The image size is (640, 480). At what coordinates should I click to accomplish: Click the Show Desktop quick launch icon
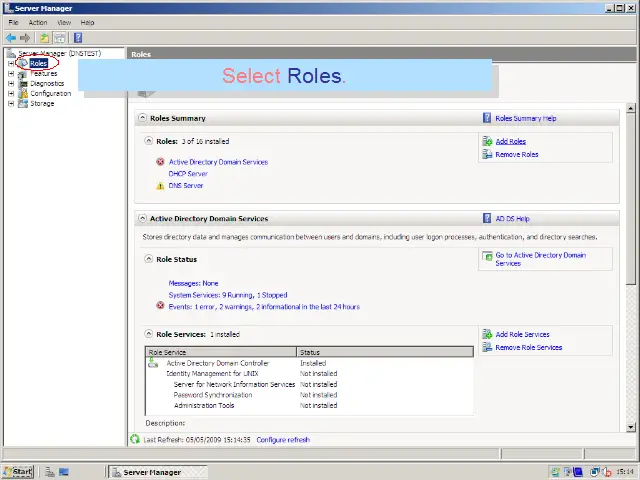64,472
